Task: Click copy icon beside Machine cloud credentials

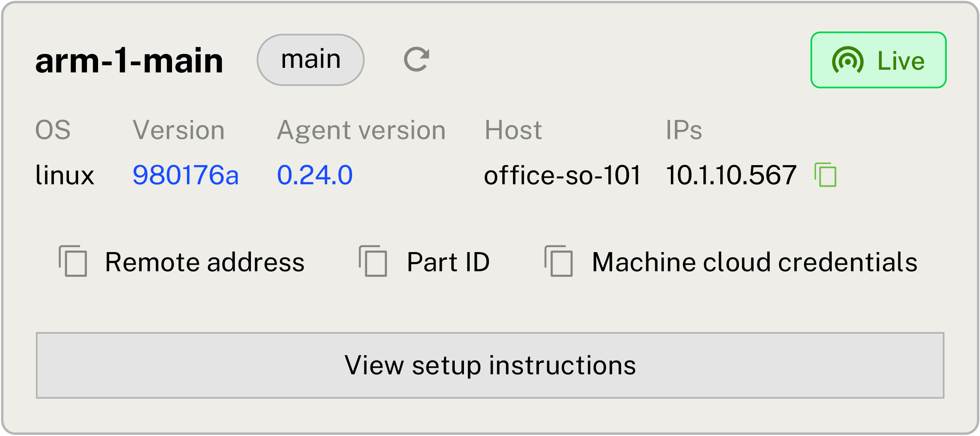Action: (559, 261)
